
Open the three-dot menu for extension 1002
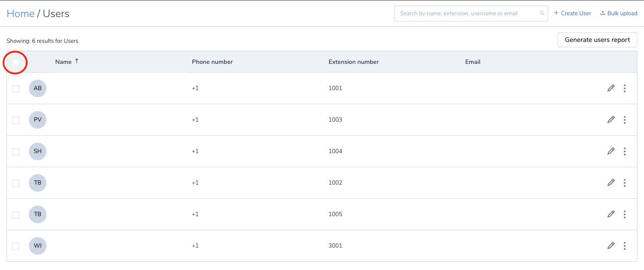624,183
